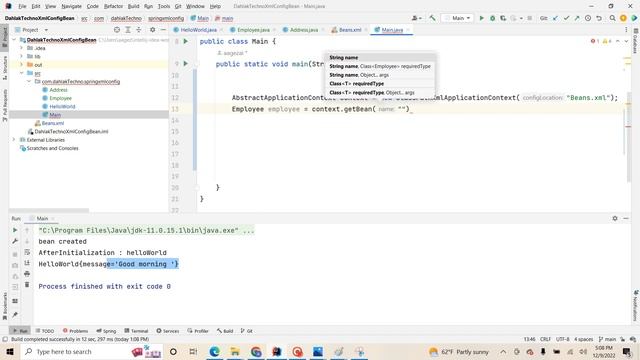
Task: Clear console with the trash icon
Action: click(x=27, y=284)
